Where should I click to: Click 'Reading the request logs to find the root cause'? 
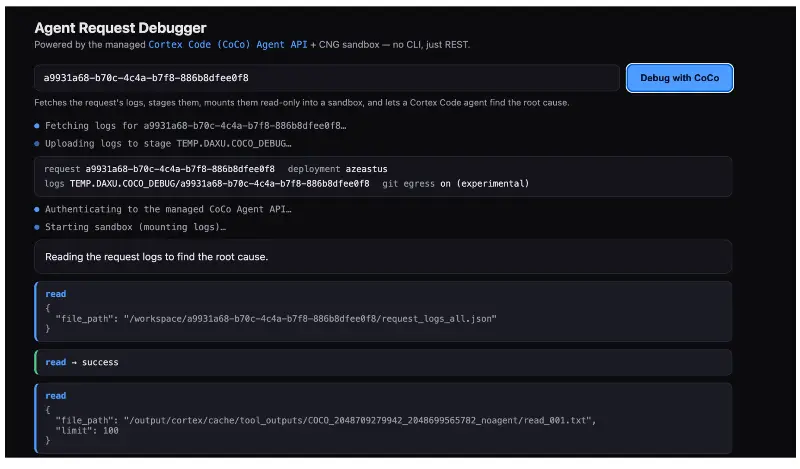[x=156, y=257]
